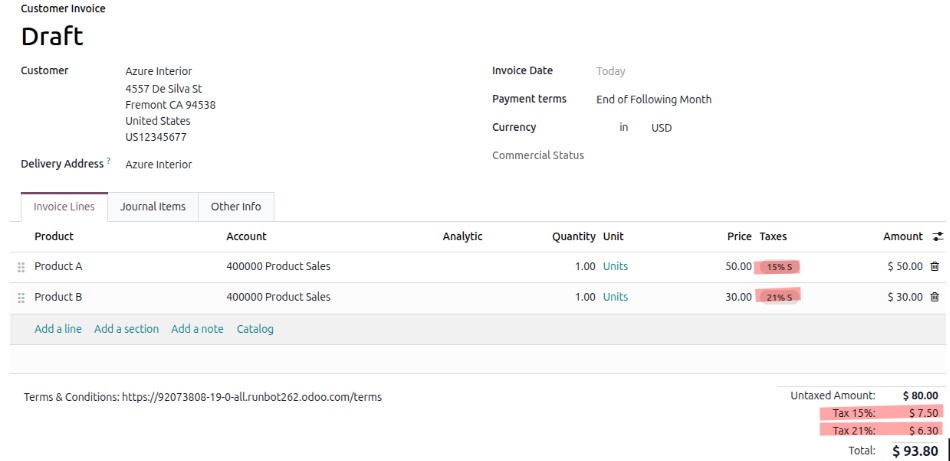Open the Currency USD selector
This screenshot has width=950, height=461.
pyautogui.click(x=661, y=128)
